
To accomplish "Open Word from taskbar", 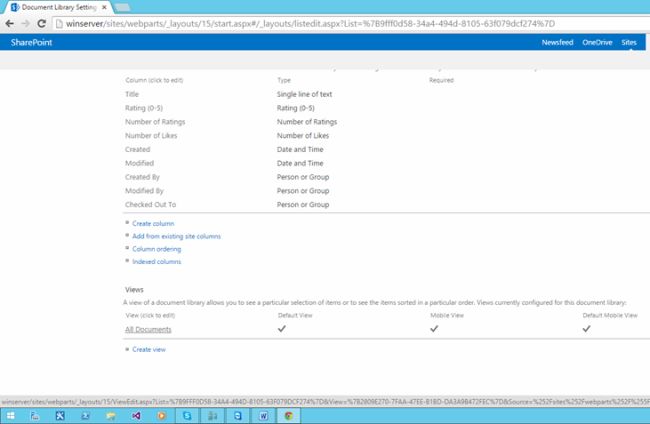I will pyautogui.click(x=263, y=416).
